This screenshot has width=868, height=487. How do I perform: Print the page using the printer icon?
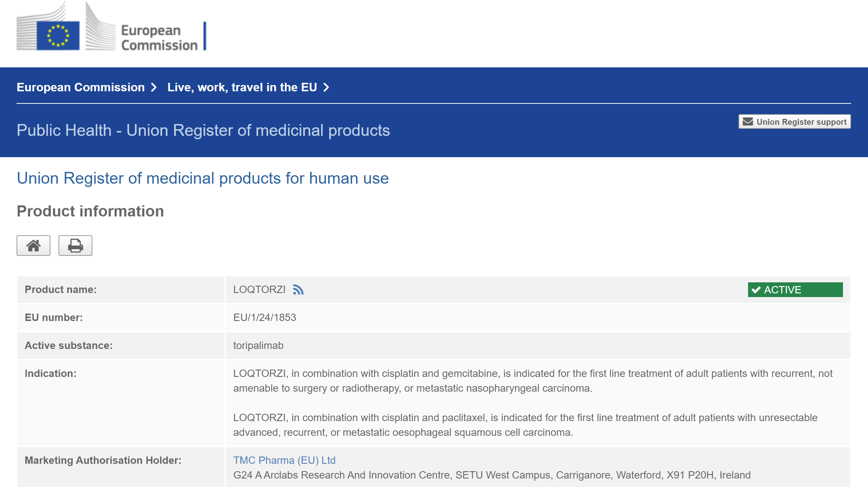click(75, 246)
